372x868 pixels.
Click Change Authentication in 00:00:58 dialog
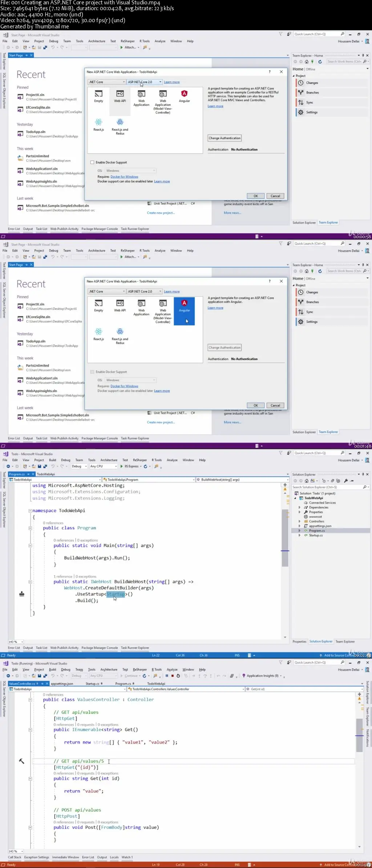coord(225,138)
